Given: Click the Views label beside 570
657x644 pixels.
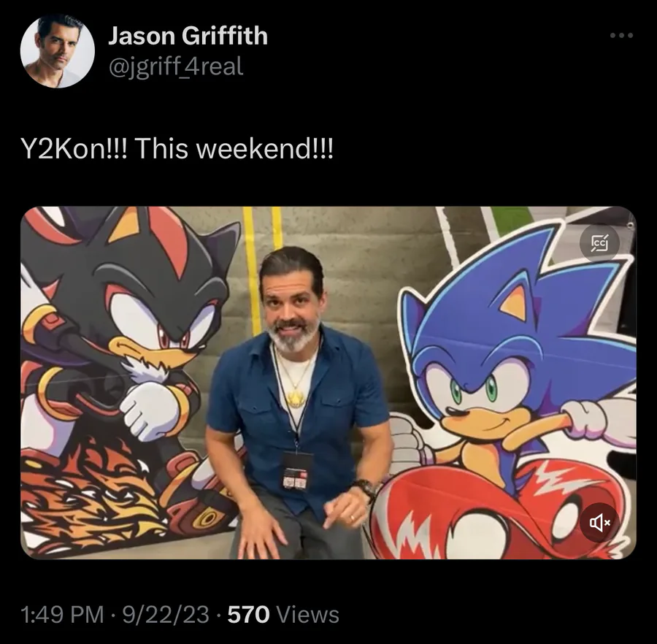Looking at the screenshot, I should click(x=308, y=615).
